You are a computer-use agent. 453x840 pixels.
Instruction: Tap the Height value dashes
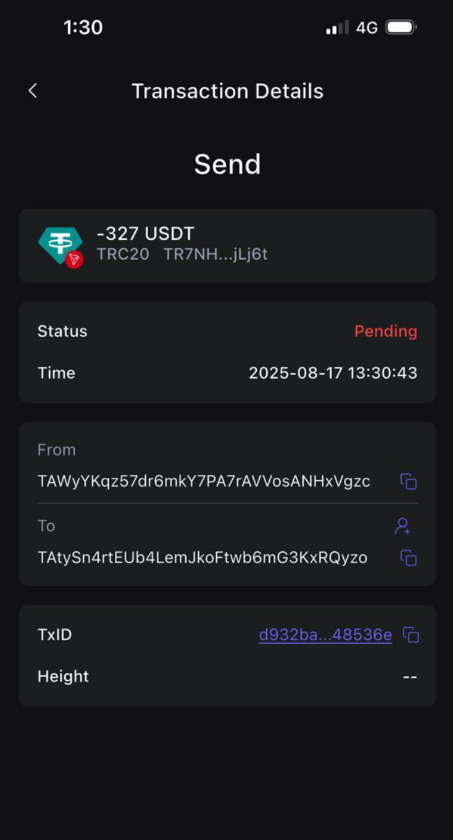point(410,677)
